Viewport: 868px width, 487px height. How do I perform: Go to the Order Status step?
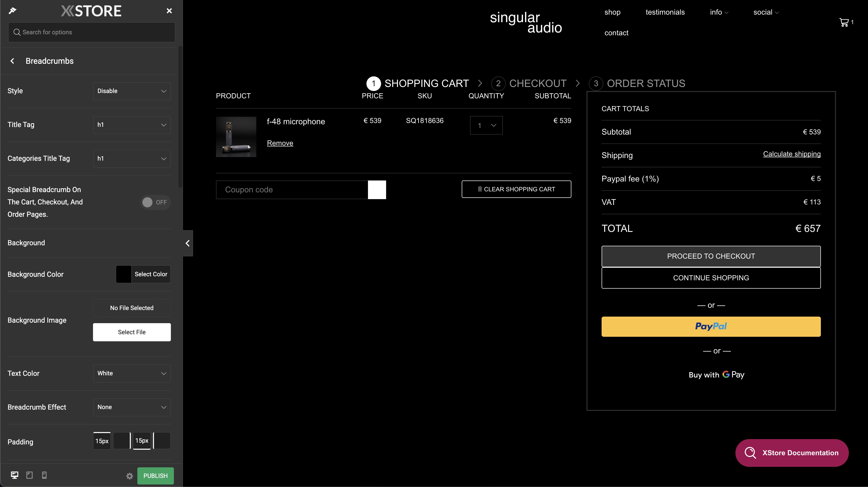coord(637,83)
